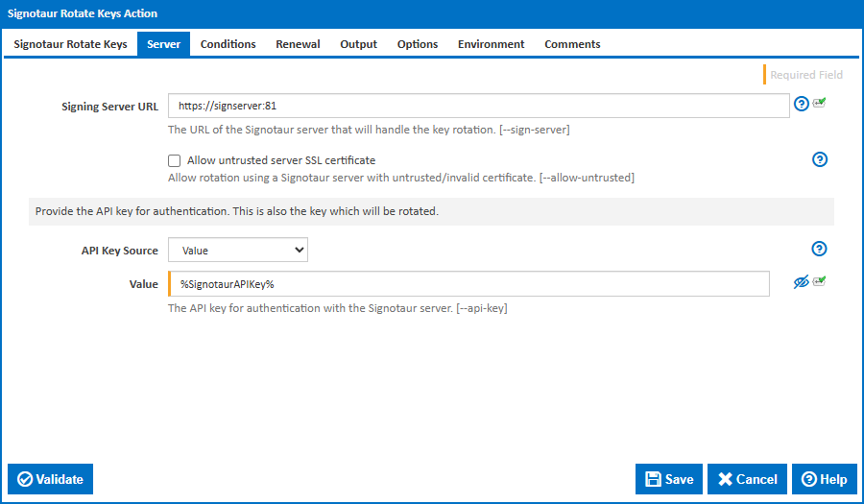Open help for API Key Source
Image resolution: width=864 pixels, height=504 pixels.
pos(819,249)
